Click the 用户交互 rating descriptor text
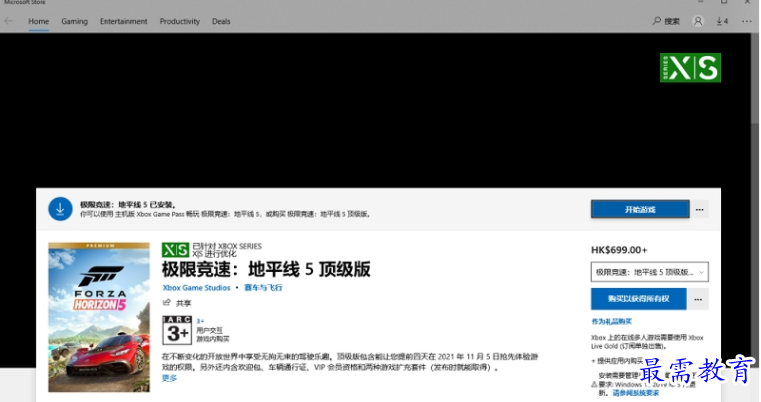This screenshot has height=402, width=761. coord(209,330)
